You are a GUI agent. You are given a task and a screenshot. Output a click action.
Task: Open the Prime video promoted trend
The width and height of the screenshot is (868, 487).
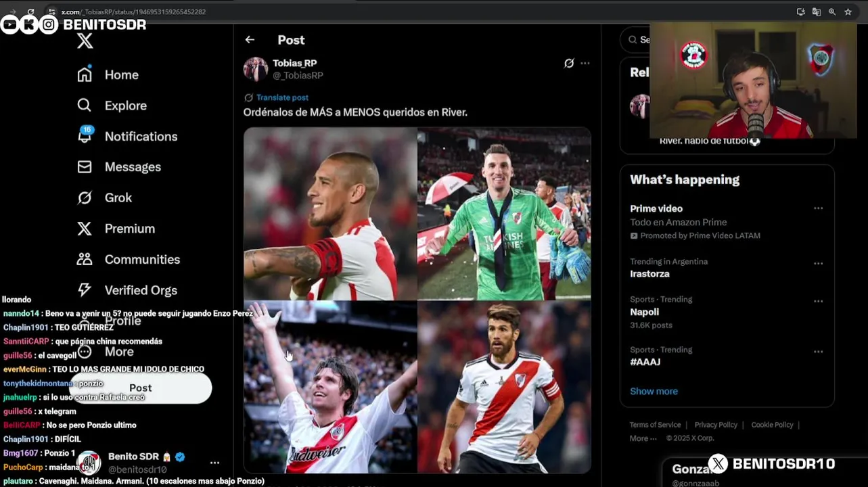tap(656, 208)
